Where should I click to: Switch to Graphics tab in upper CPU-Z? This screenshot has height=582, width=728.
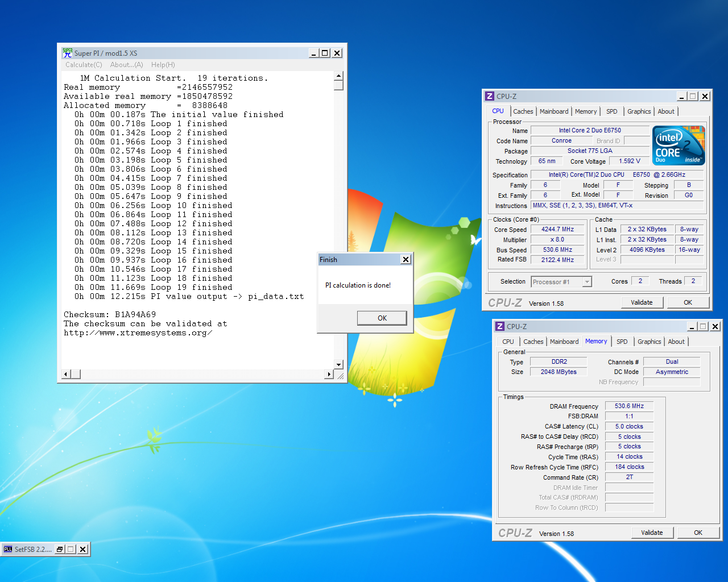point(639,111)
